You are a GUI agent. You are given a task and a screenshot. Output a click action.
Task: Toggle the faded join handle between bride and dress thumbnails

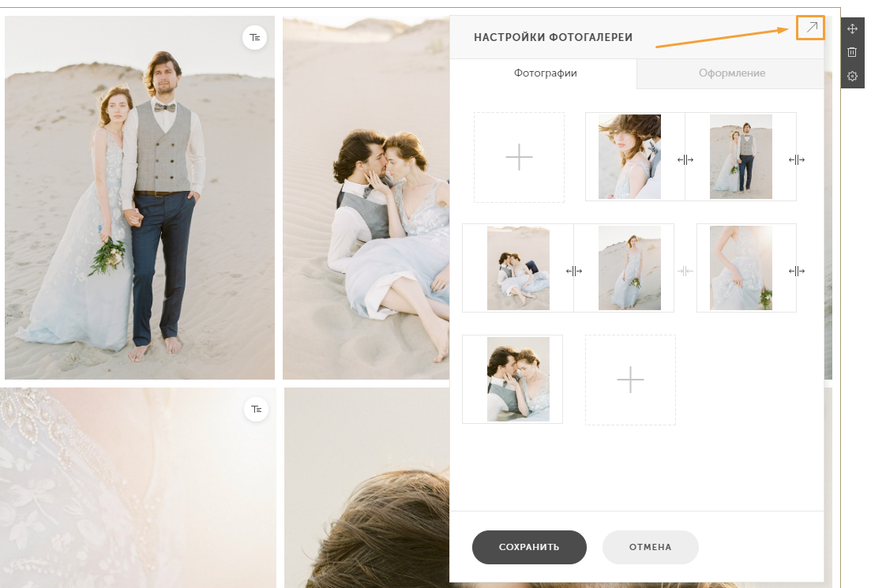(685, 271)
